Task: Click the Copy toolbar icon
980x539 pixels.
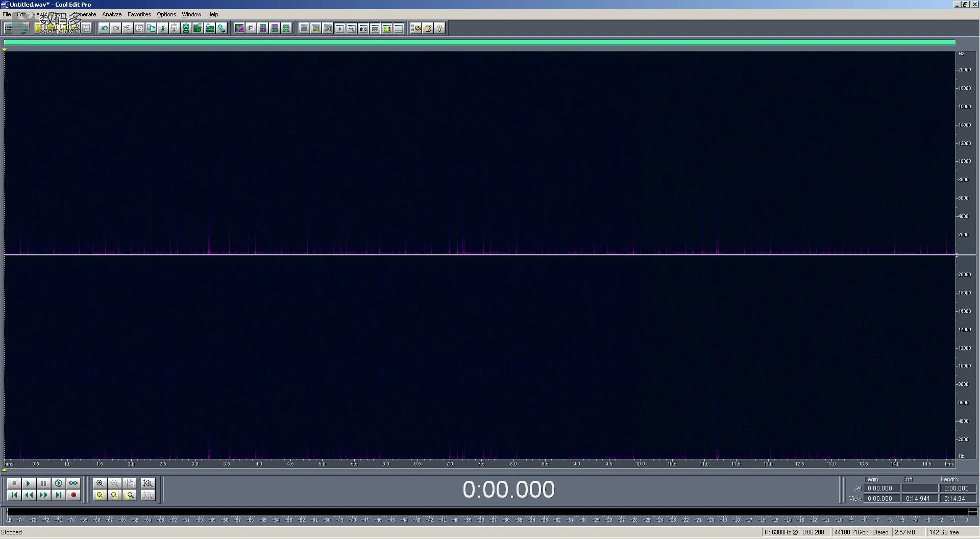Action: tap(151, 28)
